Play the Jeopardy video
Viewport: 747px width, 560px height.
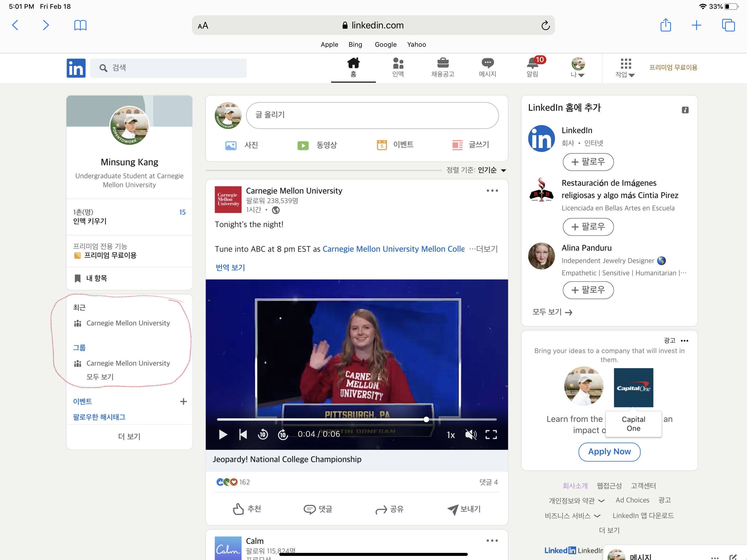point(223,434)
